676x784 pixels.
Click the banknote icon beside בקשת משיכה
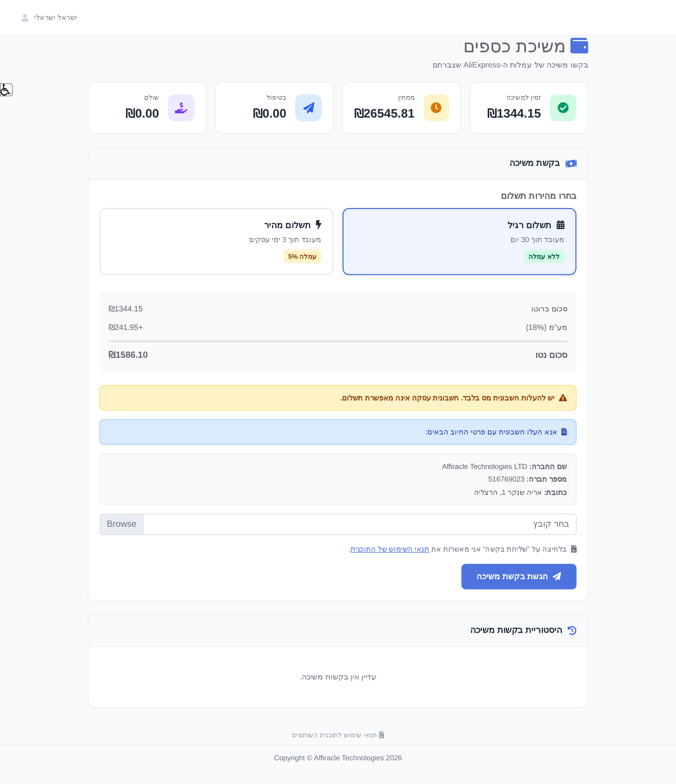571,163
